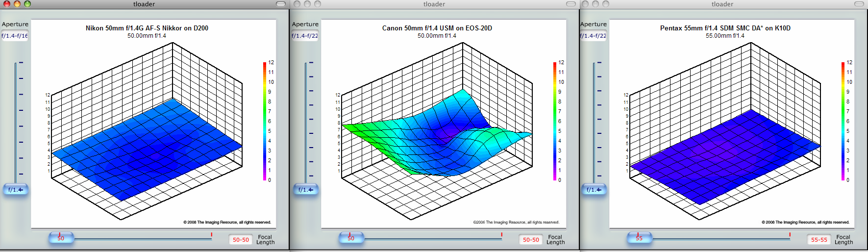This screenshot has width=868, height=252.
Task: Click the Aperture label in Canon window
Action: (305, 24)
